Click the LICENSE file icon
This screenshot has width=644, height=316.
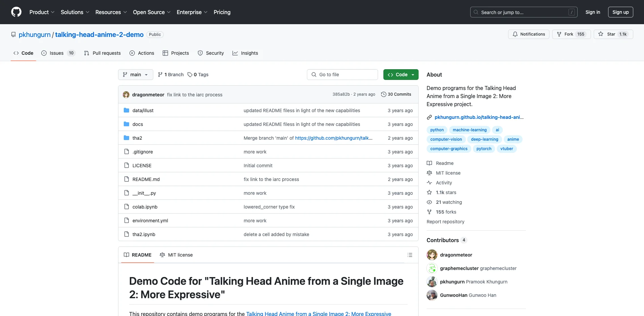[126, 166]
